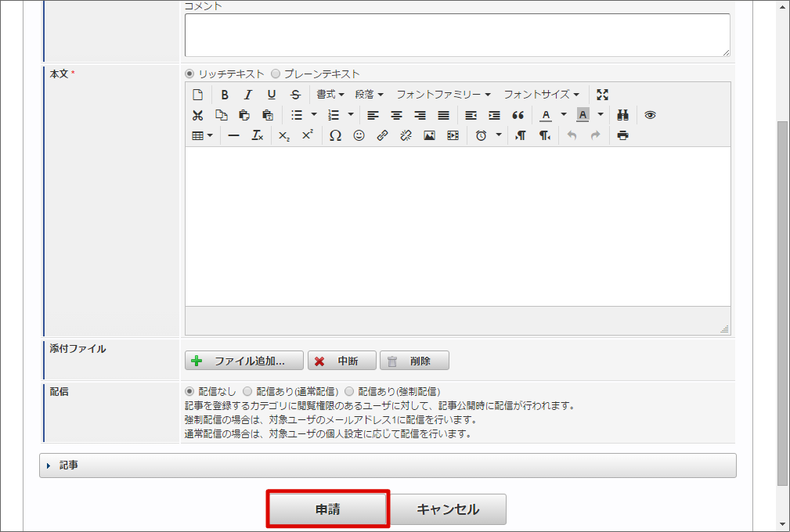Open the フォントサイズ dropdown
Viewport: 790px width, 532px height.
540,94
